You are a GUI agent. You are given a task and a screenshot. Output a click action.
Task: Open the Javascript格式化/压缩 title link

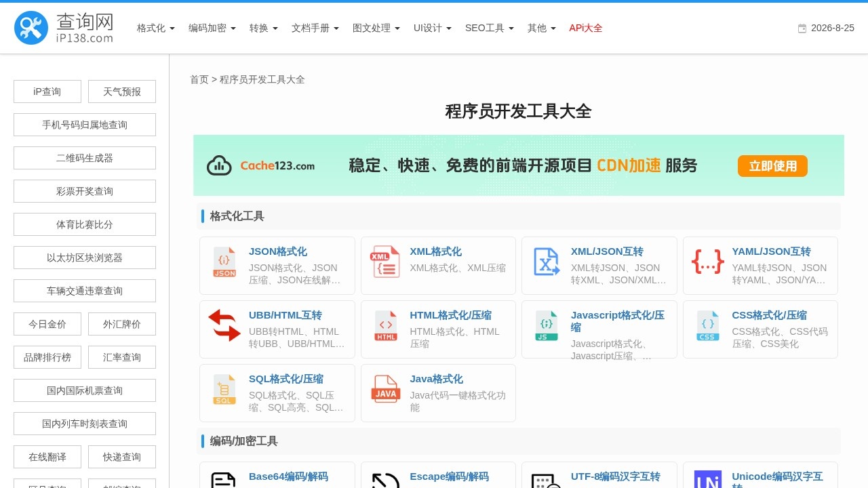pos(618,321)
